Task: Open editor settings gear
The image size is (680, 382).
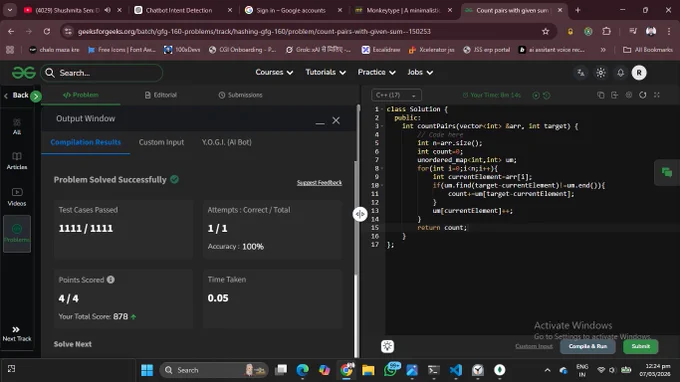Action: [x=629, y=95]
